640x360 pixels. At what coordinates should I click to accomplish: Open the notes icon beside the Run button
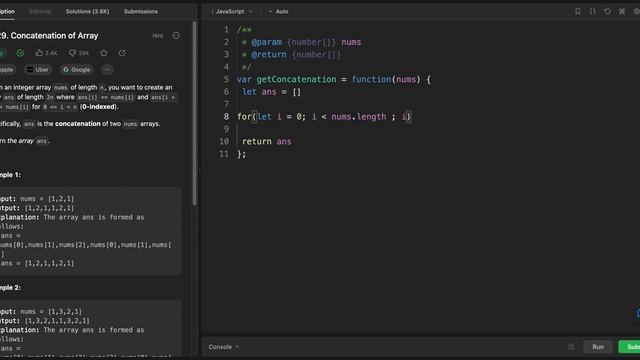571,347
